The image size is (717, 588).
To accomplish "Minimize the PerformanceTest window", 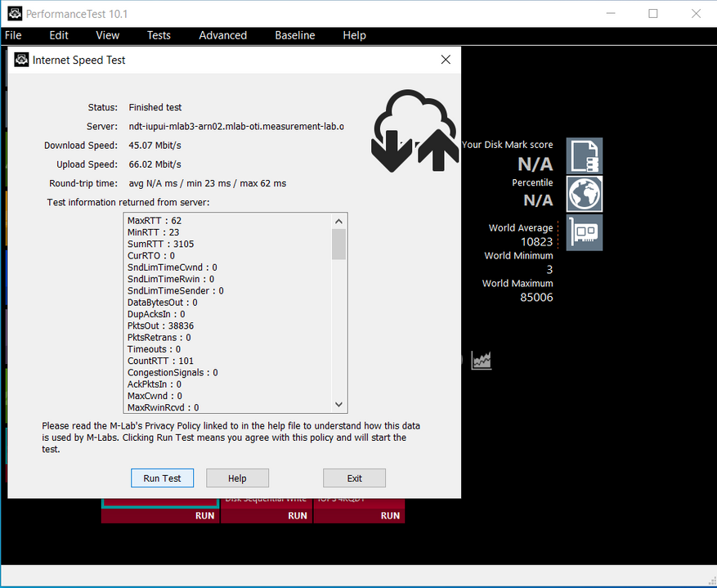I will coord(611,14).
